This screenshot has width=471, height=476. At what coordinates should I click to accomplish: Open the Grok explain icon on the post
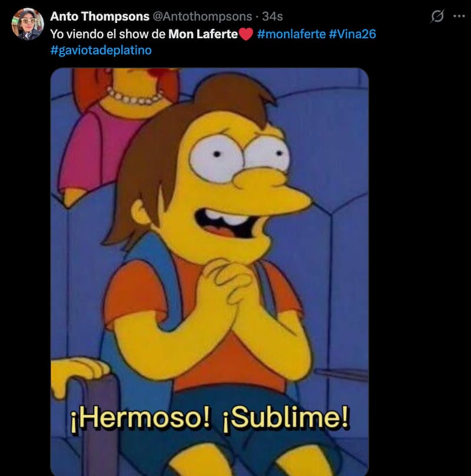pos(437,16)
